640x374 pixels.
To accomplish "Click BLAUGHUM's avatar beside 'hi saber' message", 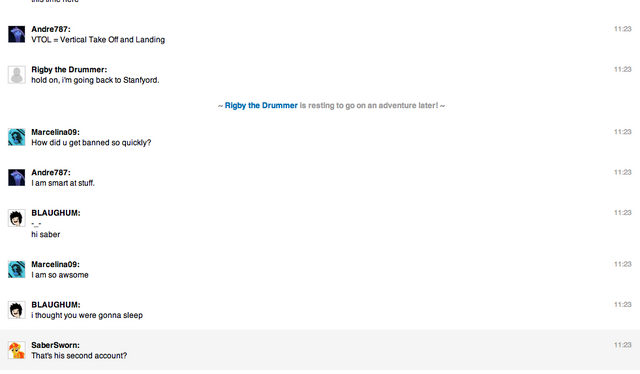I will (17, 218).
